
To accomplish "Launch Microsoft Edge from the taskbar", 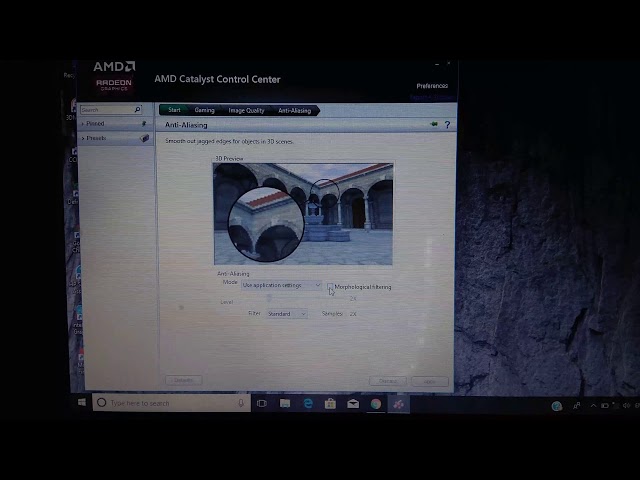I will click(x=308, y=404).
